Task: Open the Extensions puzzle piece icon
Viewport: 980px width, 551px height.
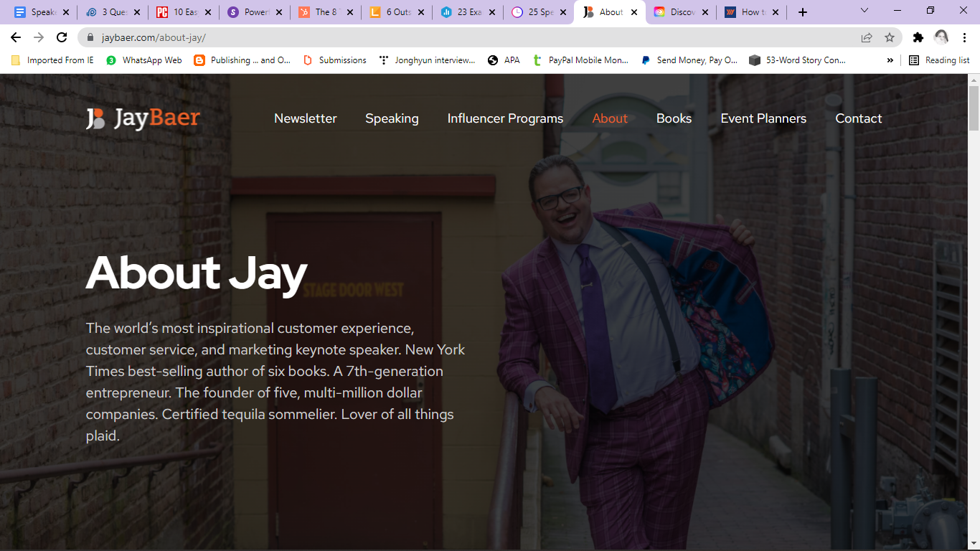Action: tap(918, 37)
